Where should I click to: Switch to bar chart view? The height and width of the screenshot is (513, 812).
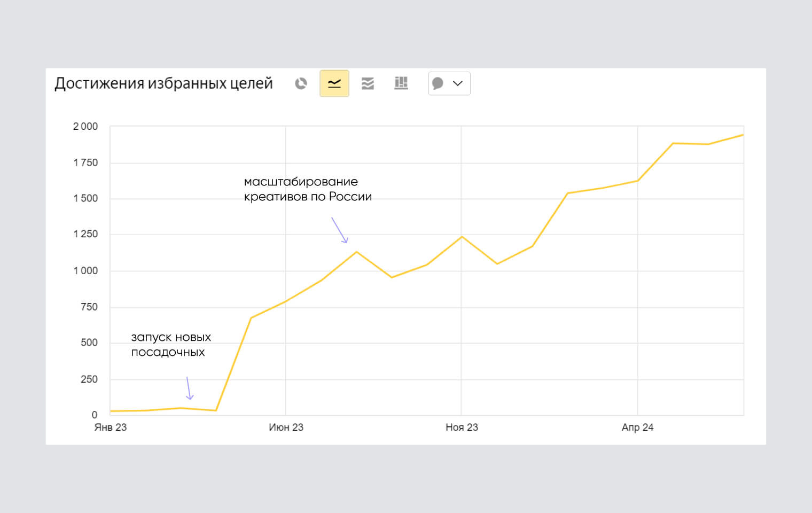point(401,83)
